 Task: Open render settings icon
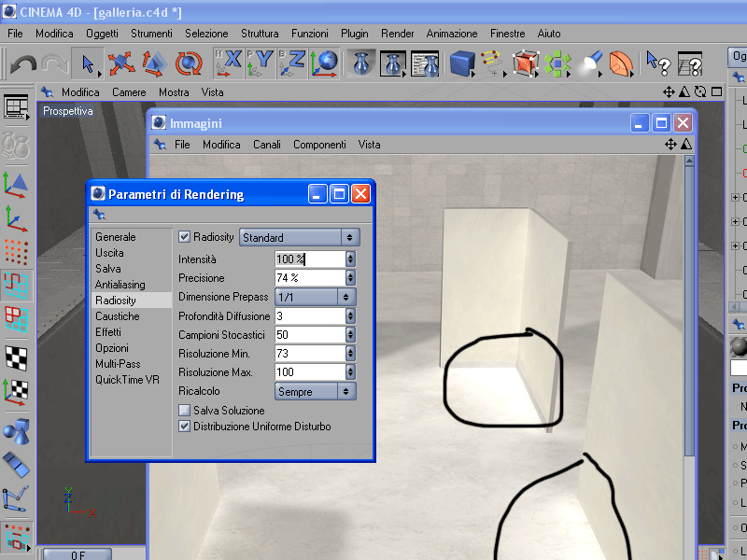click(425, 63)
